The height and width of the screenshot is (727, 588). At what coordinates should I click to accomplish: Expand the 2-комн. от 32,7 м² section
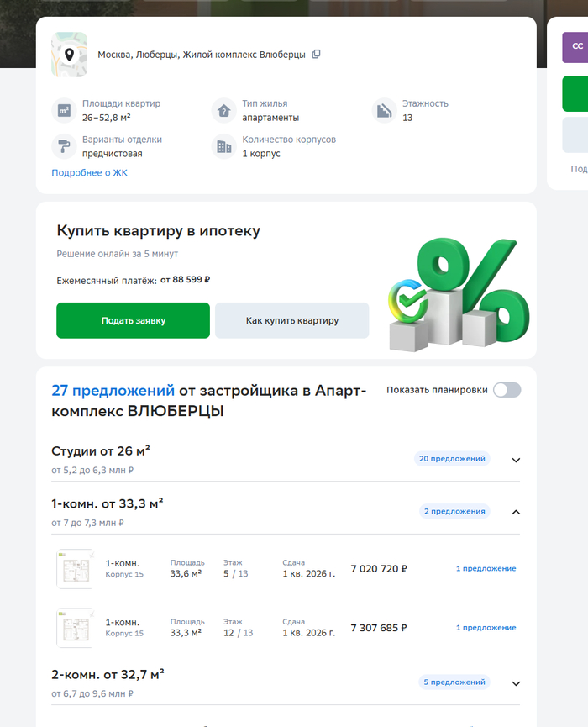tap(516, 683)
